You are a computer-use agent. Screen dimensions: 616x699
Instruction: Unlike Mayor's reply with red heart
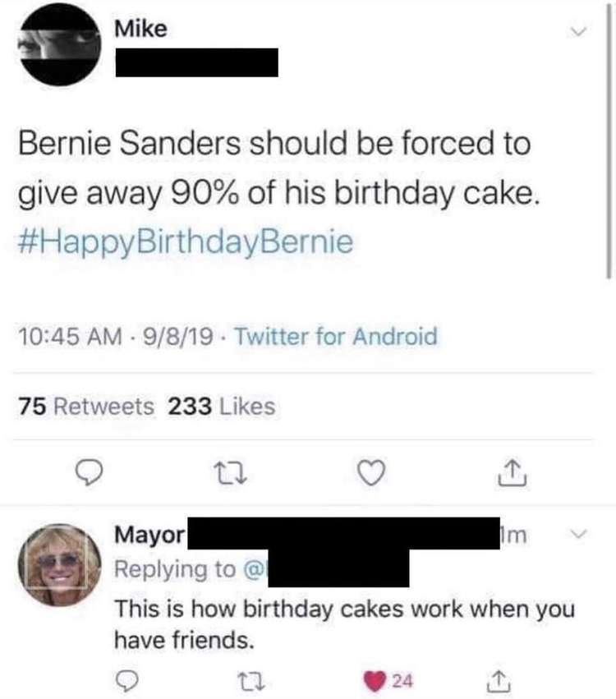[x=375, y=681]
